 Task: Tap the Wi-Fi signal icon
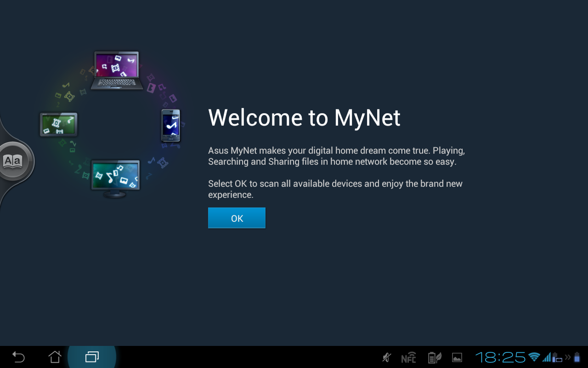click(534, 357)
